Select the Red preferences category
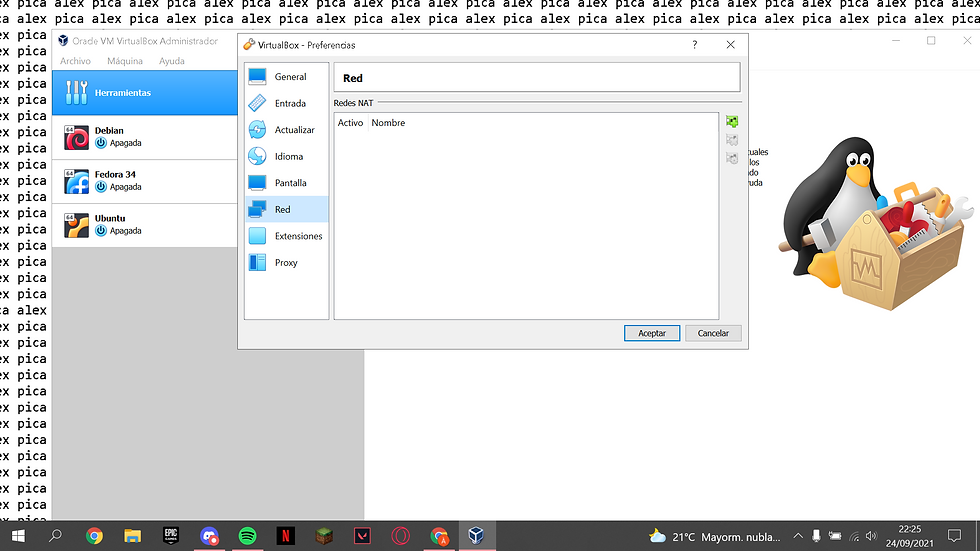Image resolution: width=980 pixels, height=551 pixels. click(286, 209)
